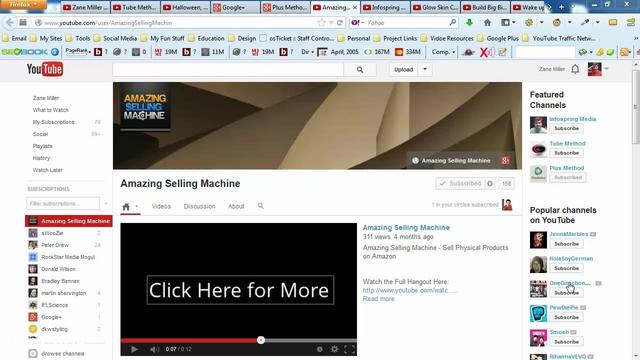Switch to the Google+ browser tab
This screenshot has height=360, width=640.
235,7
